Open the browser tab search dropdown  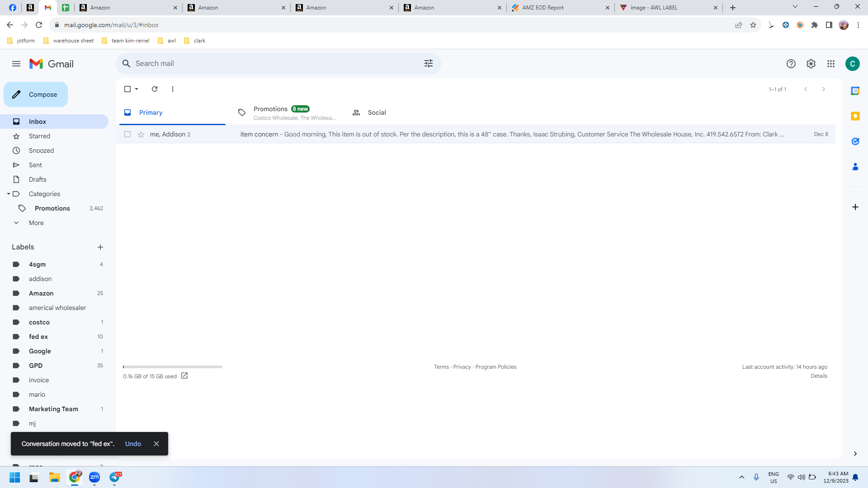tap(795, 7)
